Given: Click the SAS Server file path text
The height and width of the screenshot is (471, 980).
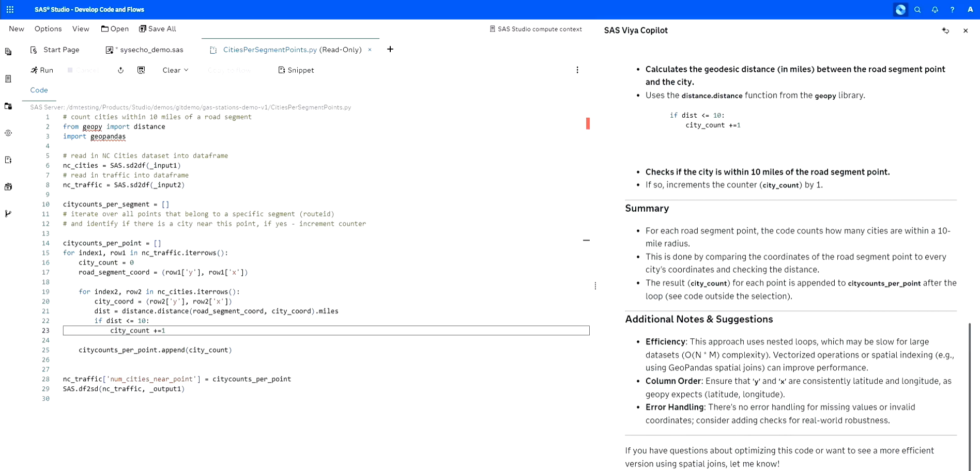Looking at the screenshot, I should pyautogui.click(x=190, y=107).
